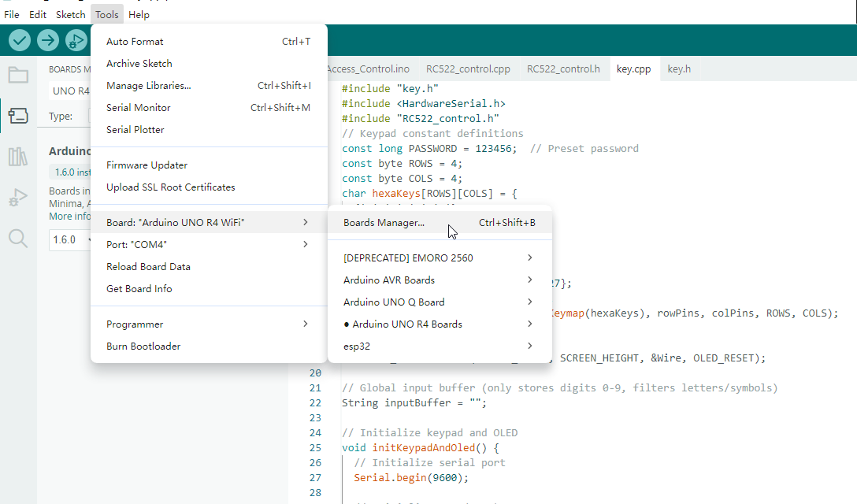The image size is (857, 504).
Task: Select the key.cpp editor tab
Action: pyautogui.click(x=633, y=69)
